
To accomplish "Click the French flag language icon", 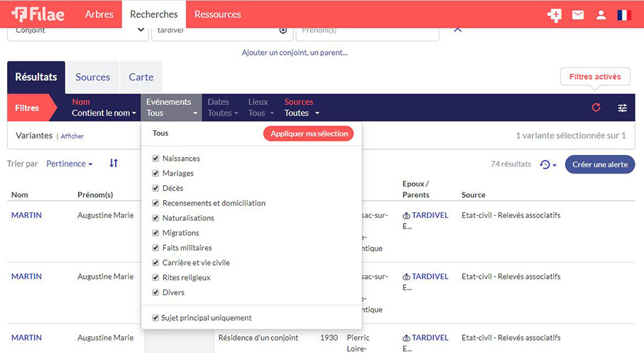I will click(x=624, y=15).
